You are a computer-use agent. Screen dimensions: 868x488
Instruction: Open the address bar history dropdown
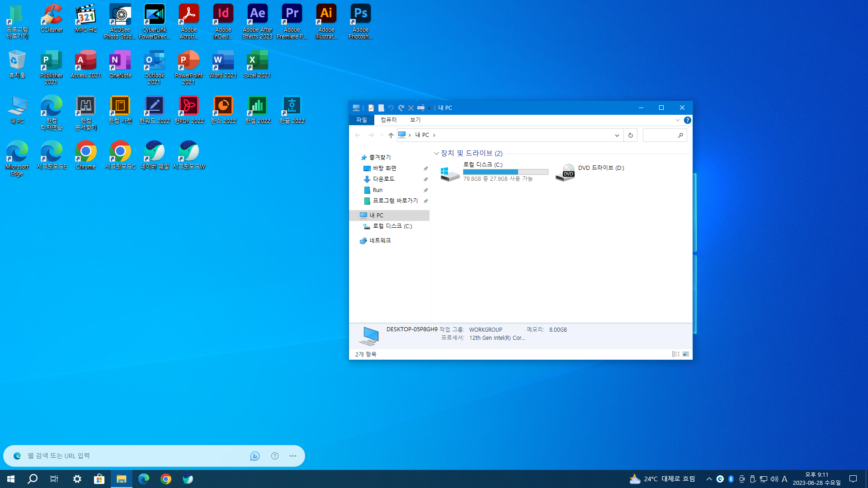[x=617, y=135]
